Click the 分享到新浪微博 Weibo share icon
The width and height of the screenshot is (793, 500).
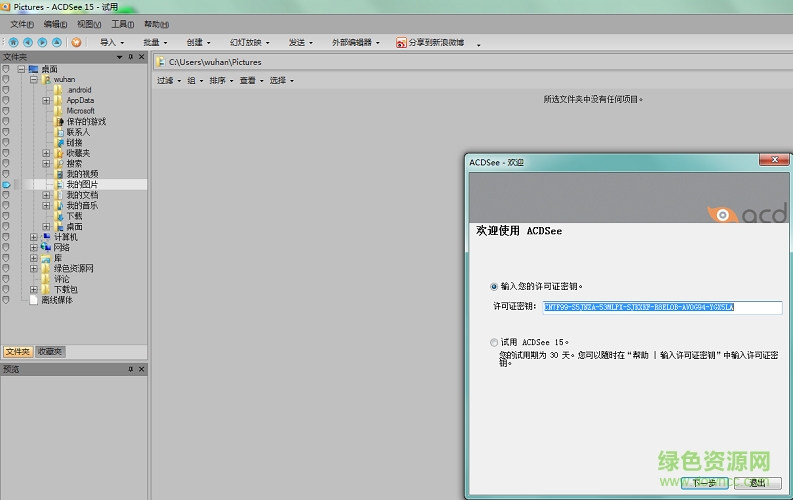pos(401,43)
